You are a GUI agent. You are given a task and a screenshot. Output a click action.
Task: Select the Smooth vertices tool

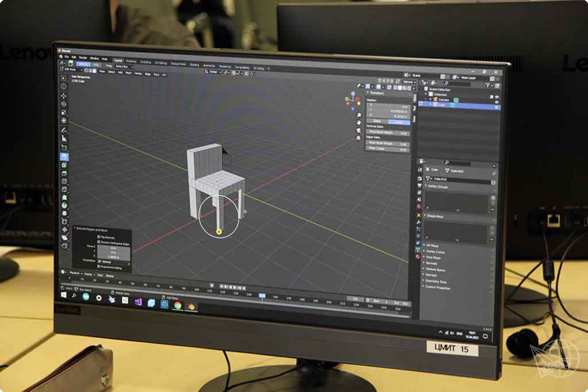(x=65, y=213)
